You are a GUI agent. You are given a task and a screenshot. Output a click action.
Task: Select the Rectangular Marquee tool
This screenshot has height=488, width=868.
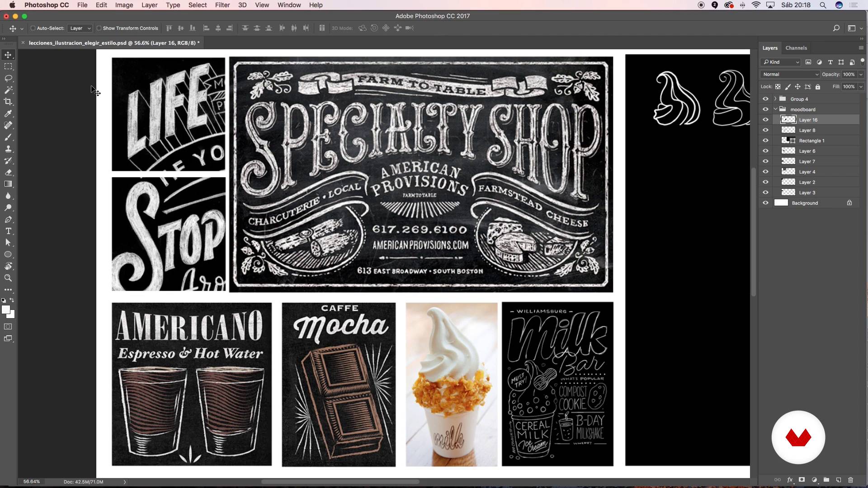click(8, 66)
